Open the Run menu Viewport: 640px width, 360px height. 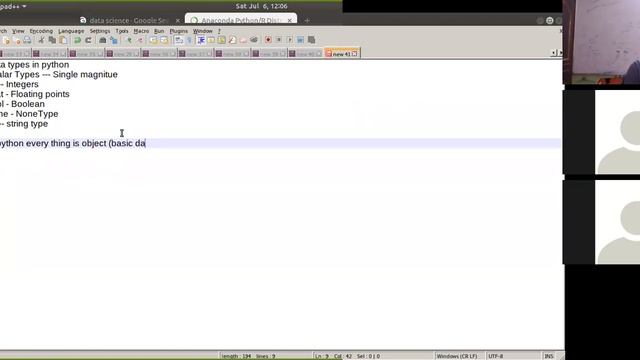[x=159, y=31]
